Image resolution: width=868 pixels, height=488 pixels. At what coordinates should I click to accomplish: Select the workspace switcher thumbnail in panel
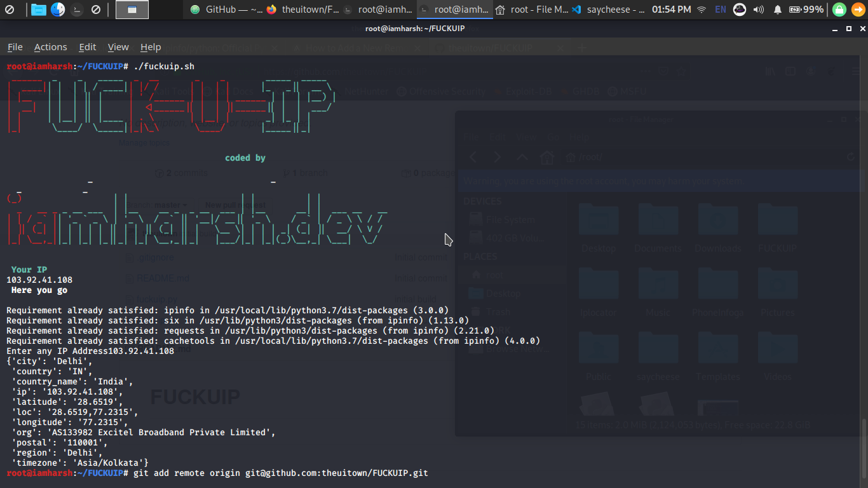[132, 10]
